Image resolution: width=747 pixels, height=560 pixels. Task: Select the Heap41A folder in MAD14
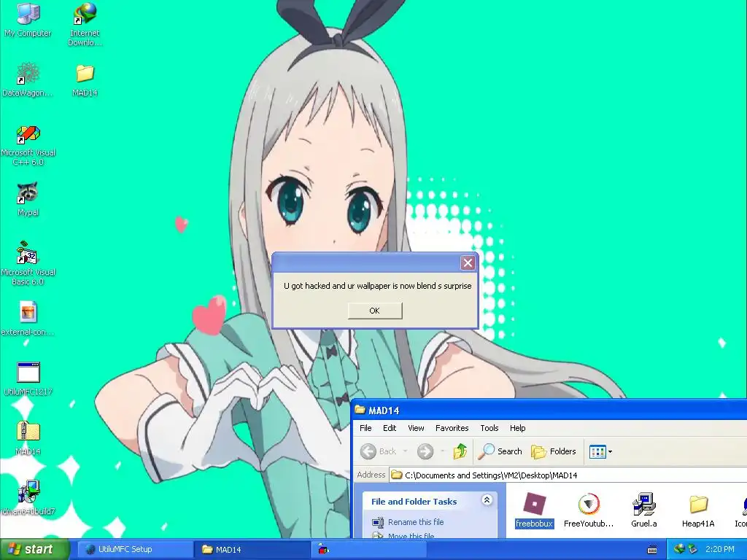coord(698,510)
